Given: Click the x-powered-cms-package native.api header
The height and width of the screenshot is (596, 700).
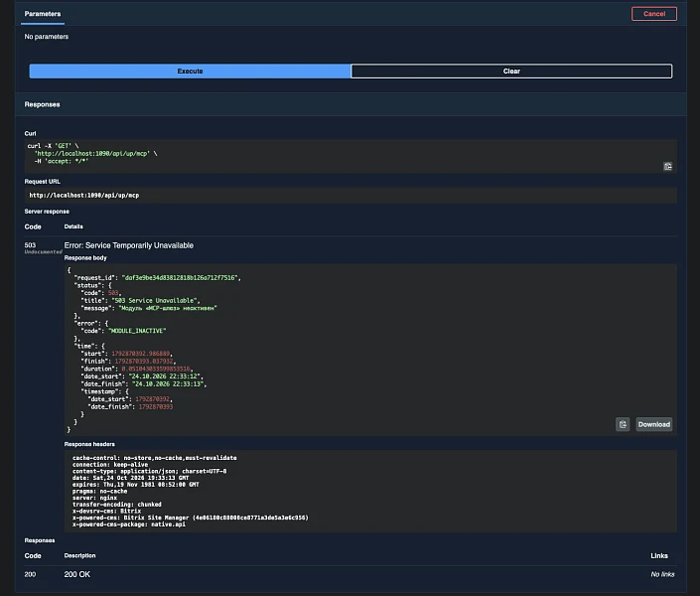Looking at the screenshot, I should [x=128, y=524].
